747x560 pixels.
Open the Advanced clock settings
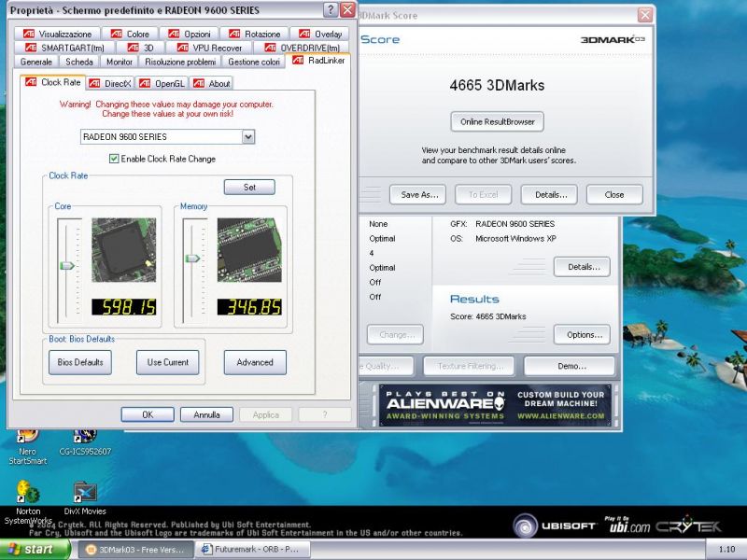(255, 362)
